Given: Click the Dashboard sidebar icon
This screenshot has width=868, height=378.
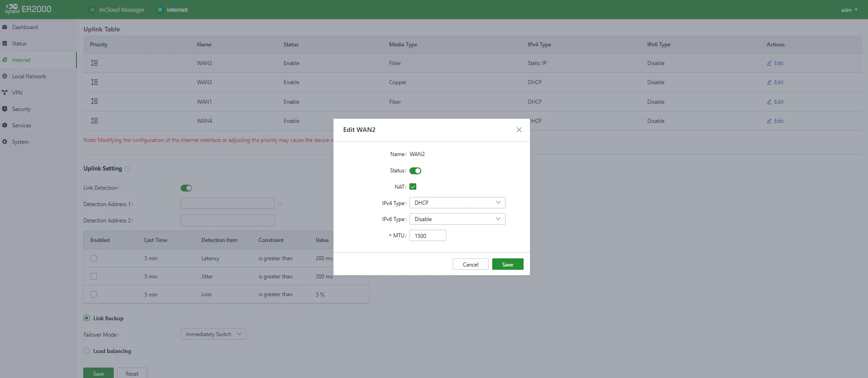Looking at the screenshot, I should 5,27.
